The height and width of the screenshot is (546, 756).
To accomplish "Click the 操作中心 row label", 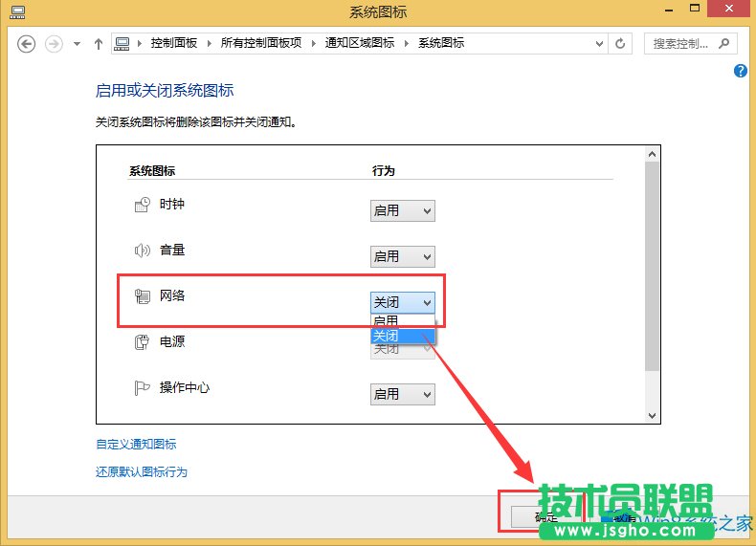I will pos(185,387).
